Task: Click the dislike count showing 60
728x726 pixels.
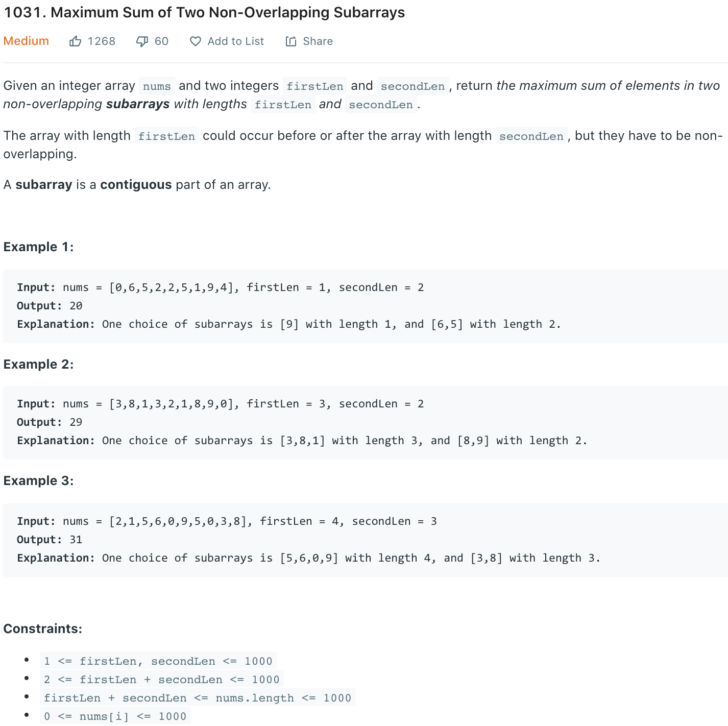Action: pos(161,41)
